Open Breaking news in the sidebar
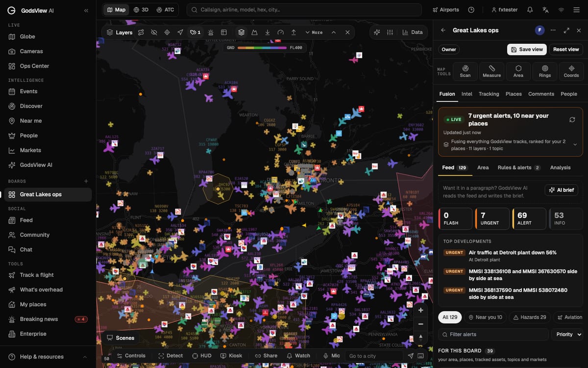This screenshot has width=588, height=368. [x=48, y=319]
